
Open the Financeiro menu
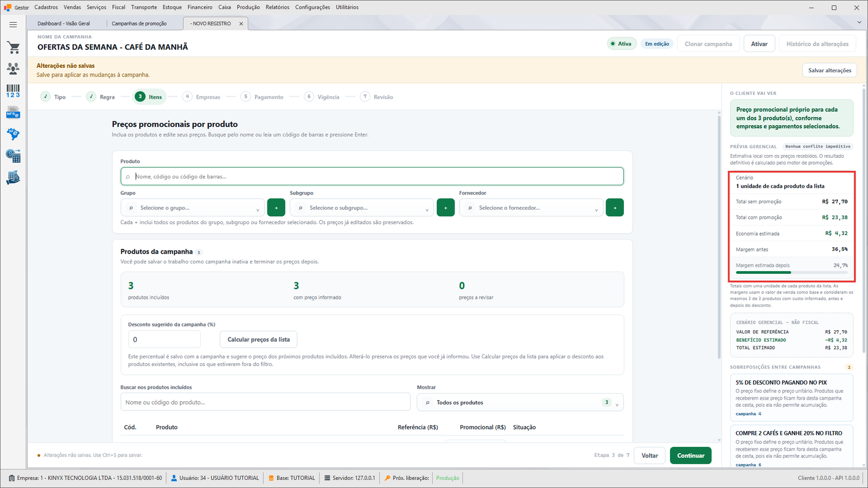coord(200,7)
